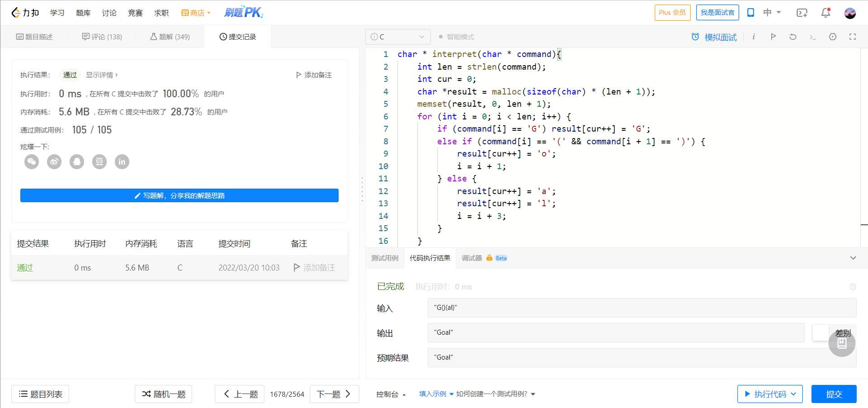
Task: Collapse the console panel chevron
Action: click(x=853, y=258)
